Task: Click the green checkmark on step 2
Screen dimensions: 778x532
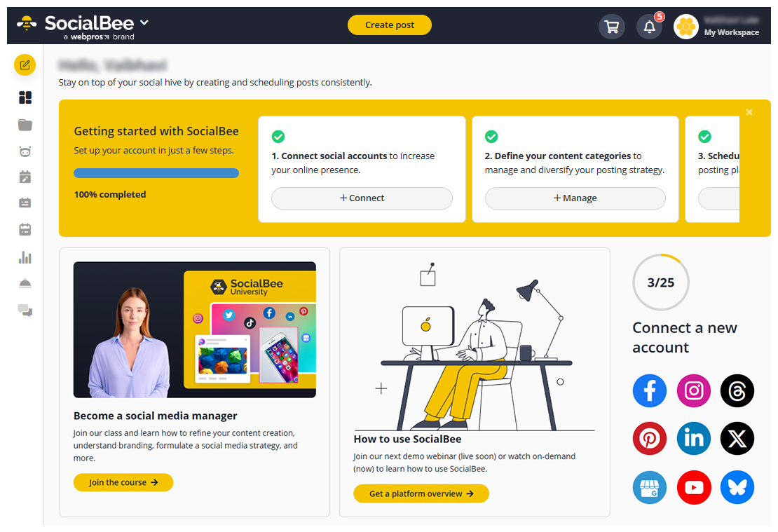Action: (491, 137)
